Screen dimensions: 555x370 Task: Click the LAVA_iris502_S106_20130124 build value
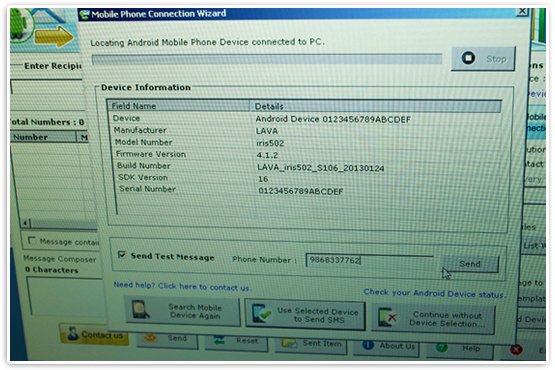pyautogui.click(x=321, y=168)
